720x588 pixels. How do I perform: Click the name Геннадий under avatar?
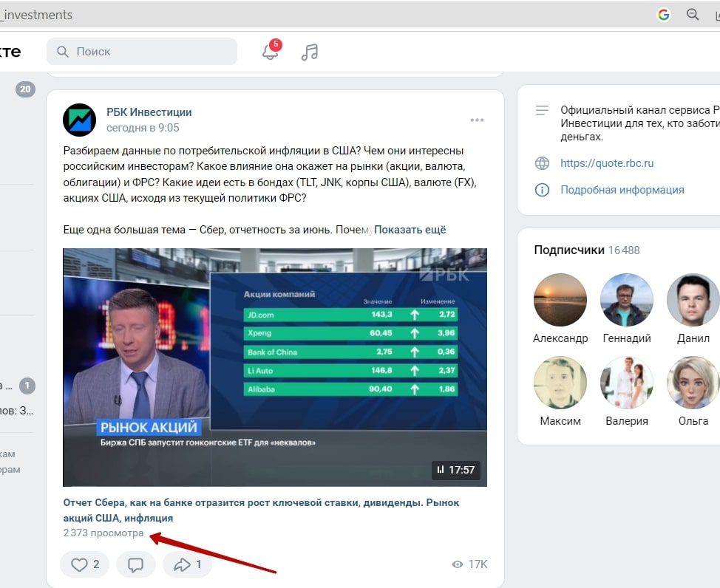pyautogui.click(x=627, y=338)
